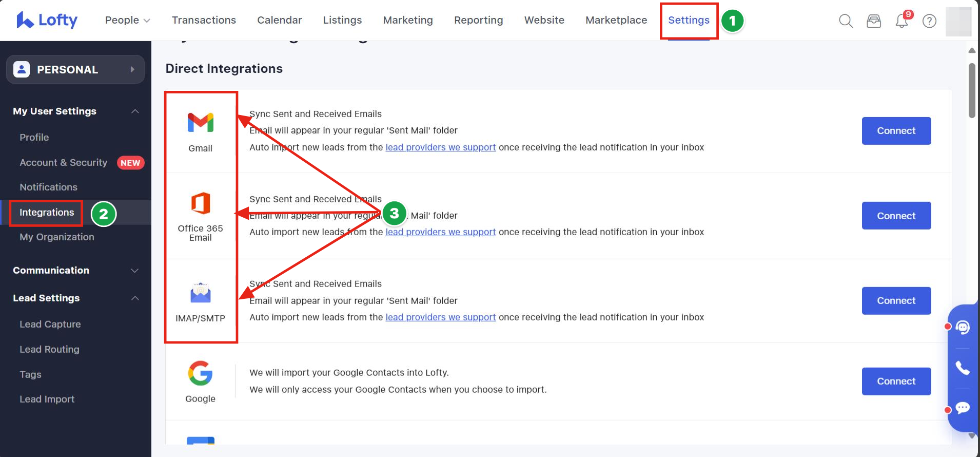The width and height of the screenshot is (980, 457).
Task: Collapse the Lead Settings section
Action: point(135,298)
